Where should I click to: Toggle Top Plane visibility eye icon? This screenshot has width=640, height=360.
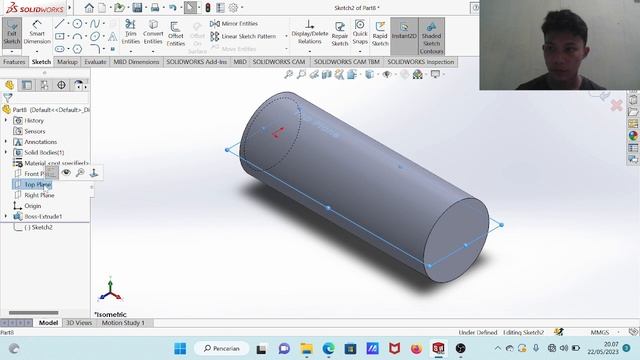click(66, 173)
